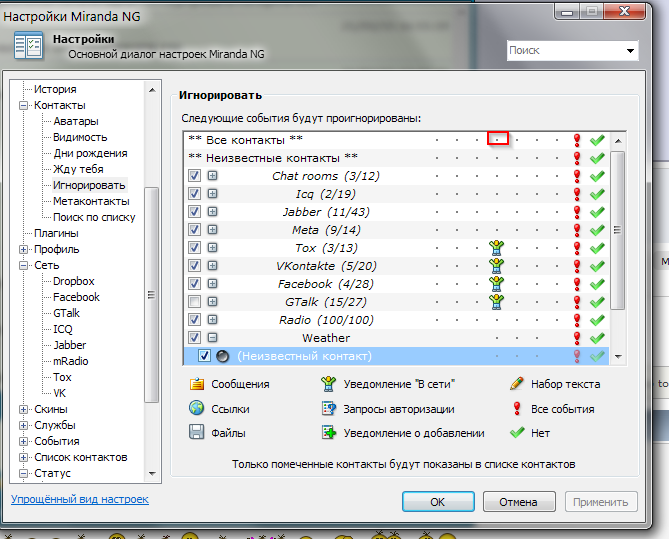Select the Список контактов tree item

tap(81, 457)
